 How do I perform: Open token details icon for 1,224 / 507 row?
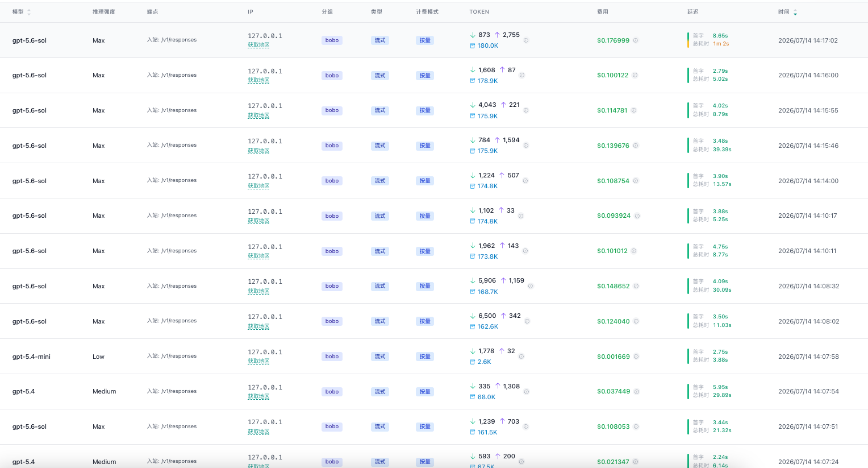point(525,181)
